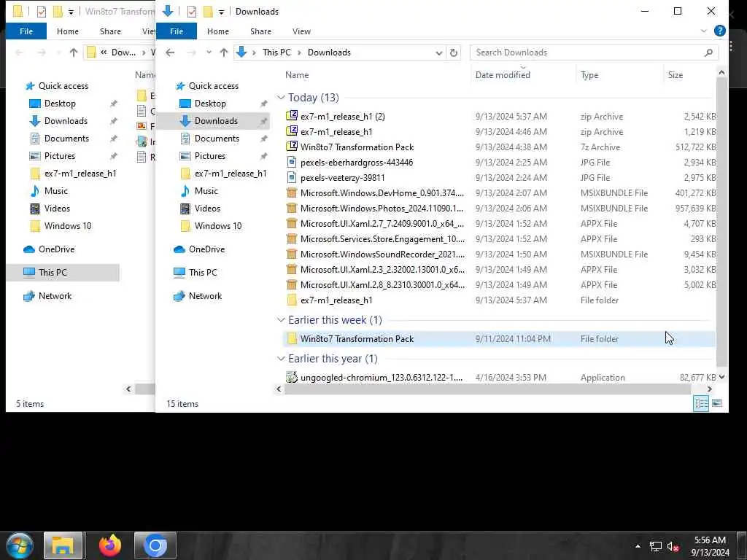Image resolution: width=747 pixels, height=560 pixels.
Task: Open Home tab in the Win8to7 window
Action: point(68,31)
